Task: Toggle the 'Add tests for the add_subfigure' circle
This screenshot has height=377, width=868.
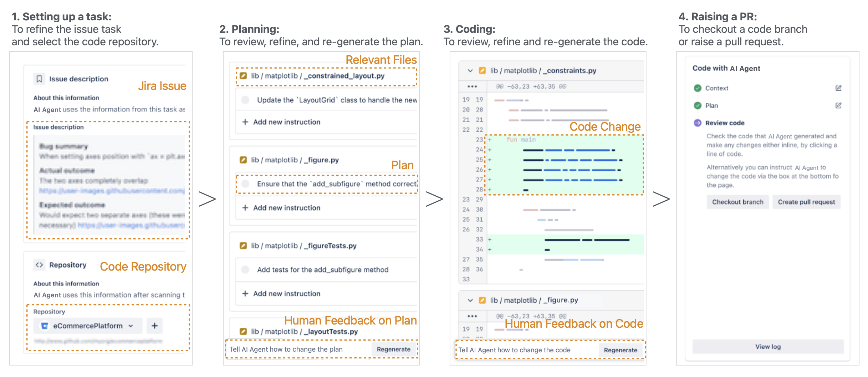Action: click(245, 270)
